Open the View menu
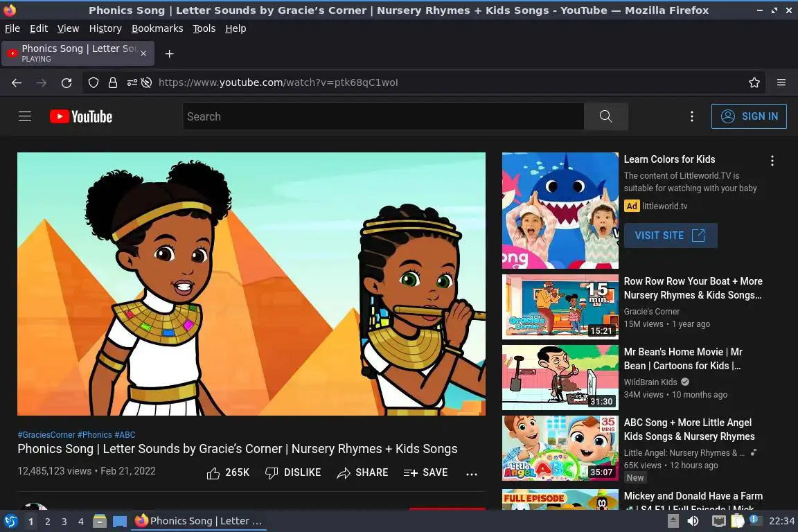The image size is (798, 532). [68, 28]
